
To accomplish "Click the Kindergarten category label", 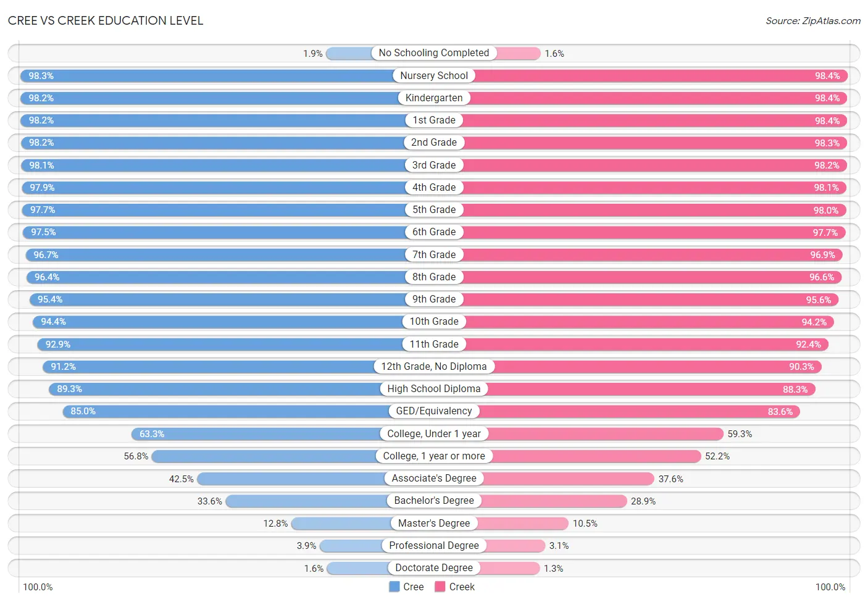I will (x=434, y=98).
